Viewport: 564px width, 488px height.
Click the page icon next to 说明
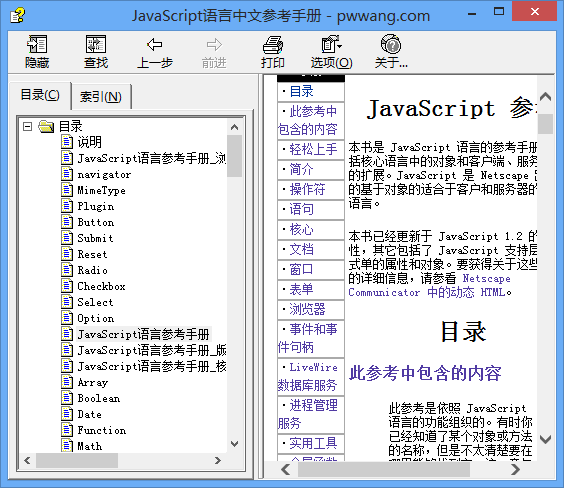(x=67, y=142)
